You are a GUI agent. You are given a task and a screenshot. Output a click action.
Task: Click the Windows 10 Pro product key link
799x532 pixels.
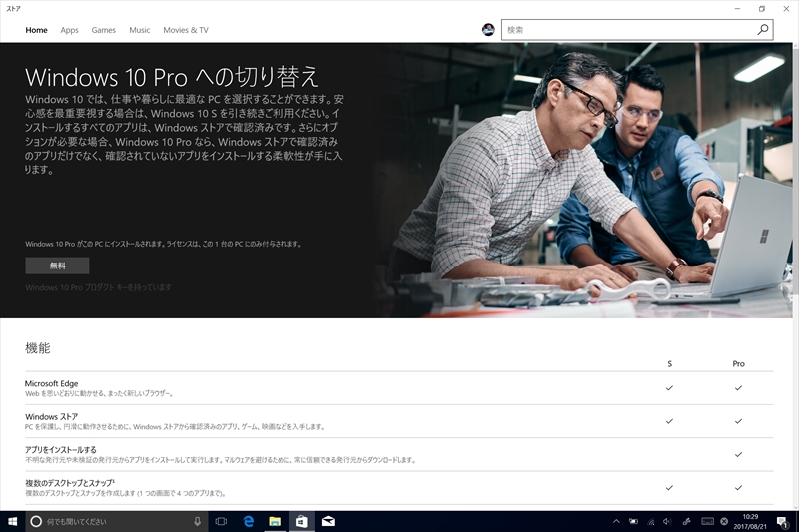click(98, 287)
